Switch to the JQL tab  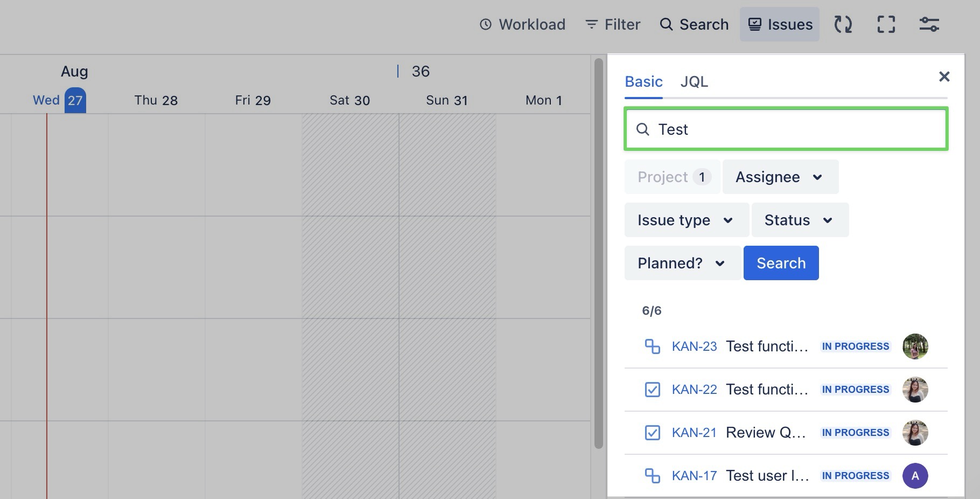tap(694, 82)
